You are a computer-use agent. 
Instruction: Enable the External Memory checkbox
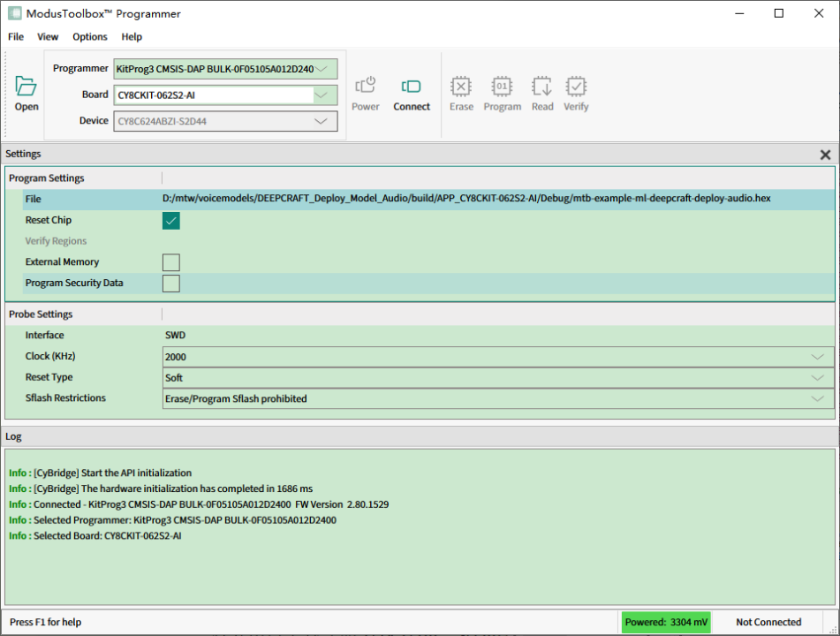point(170,262)
